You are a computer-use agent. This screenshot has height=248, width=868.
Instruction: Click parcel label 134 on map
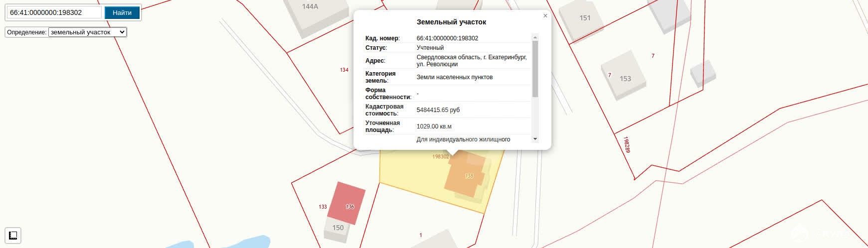[x=344, y=70]
